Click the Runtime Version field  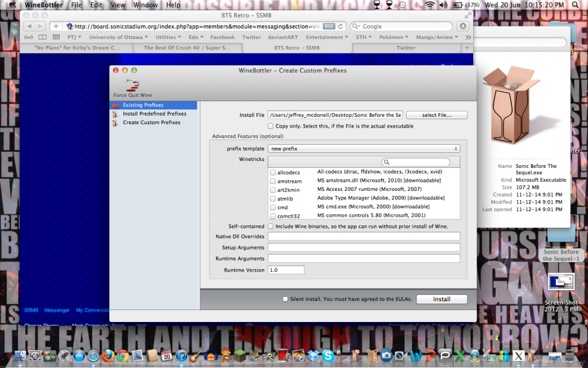(x=286, y=270)
